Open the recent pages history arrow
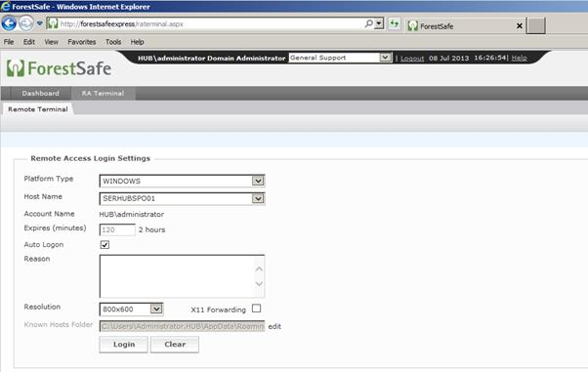 pos(39,23)
